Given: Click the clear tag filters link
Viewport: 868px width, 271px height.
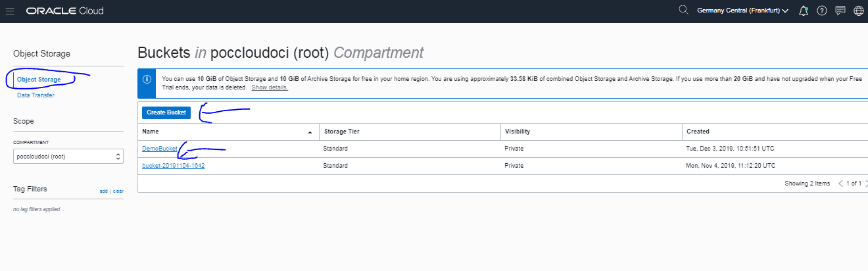Looking at the screenshot, I should (118, 191).
